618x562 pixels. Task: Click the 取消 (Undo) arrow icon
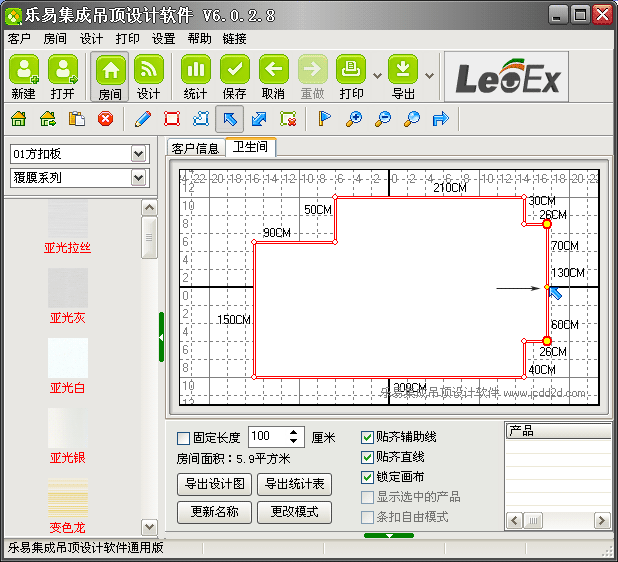(274, 70)
